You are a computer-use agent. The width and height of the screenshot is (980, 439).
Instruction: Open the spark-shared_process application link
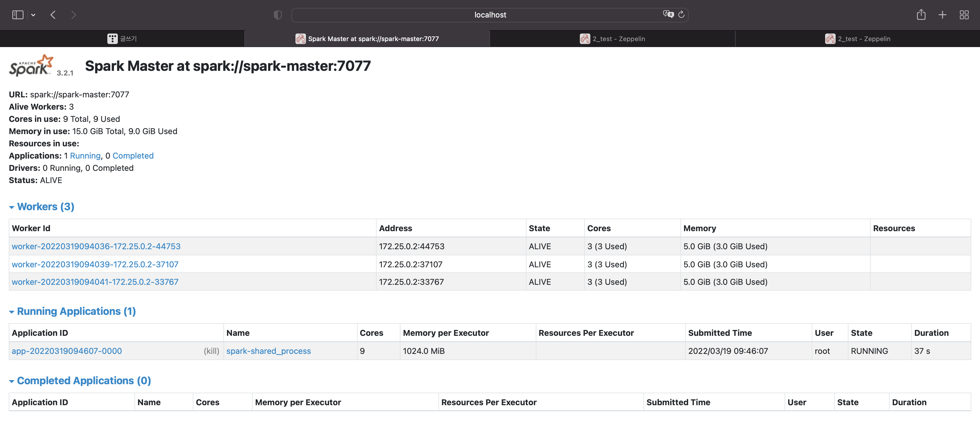tap(268, 351)
